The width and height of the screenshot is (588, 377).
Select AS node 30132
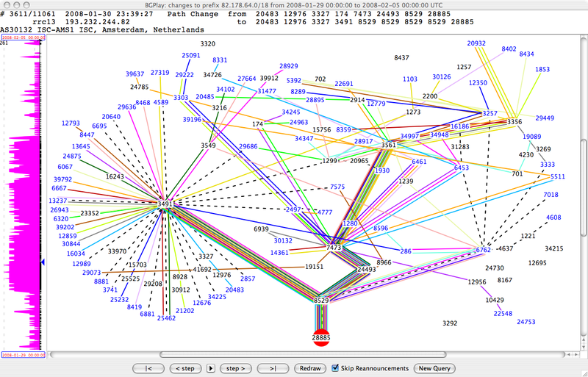tap(283, 240)
